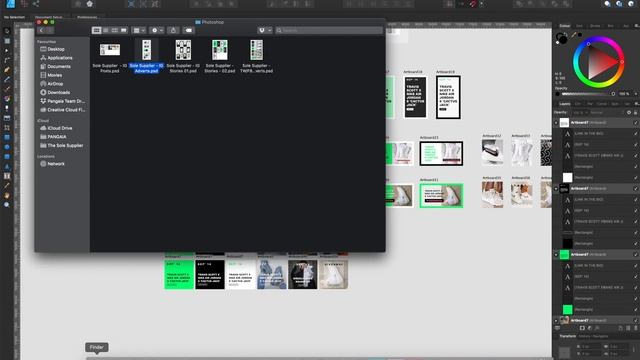
Task: Open the Navigator panel tab
Action: pos(600,336)
